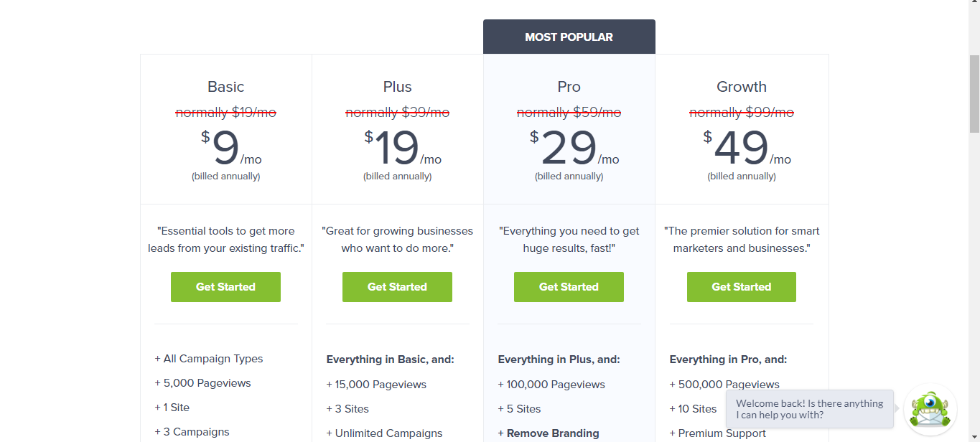Select Get Started for the Growth plan
This screenshot has height=442, width=980.
(741, 287)
